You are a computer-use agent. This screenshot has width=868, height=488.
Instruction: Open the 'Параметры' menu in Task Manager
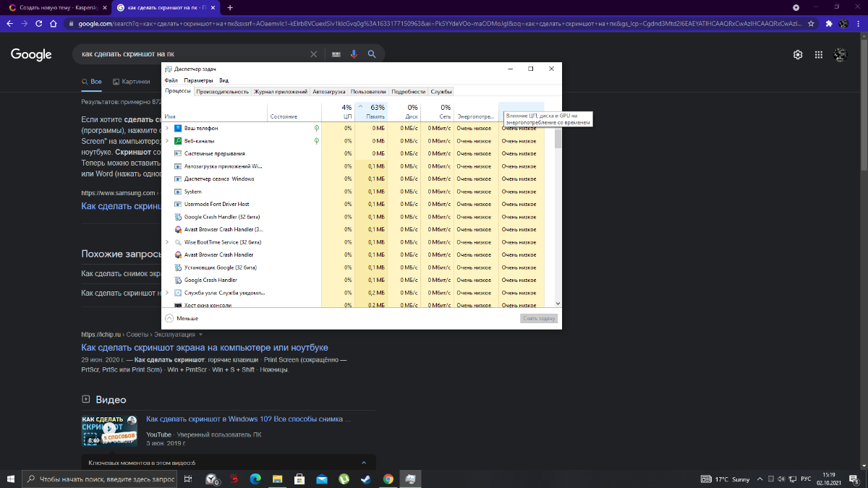(198, 80)
